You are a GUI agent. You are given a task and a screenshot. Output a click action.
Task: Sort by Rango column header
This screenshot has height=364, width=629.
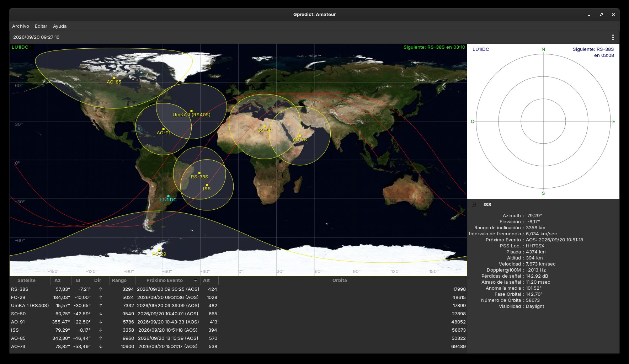pos(122,280)
